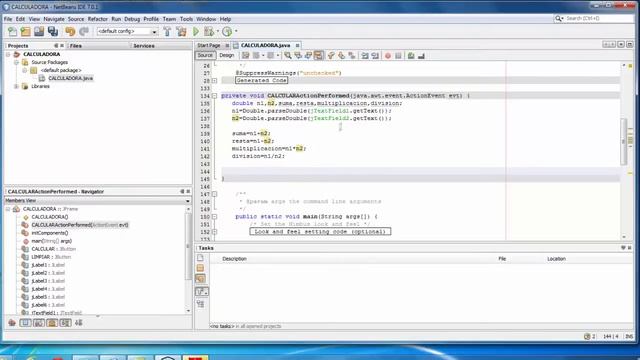This screenshot has width=640, height=360.
Task: Expand the Generated Code fold
Action: tap(214, 80)
